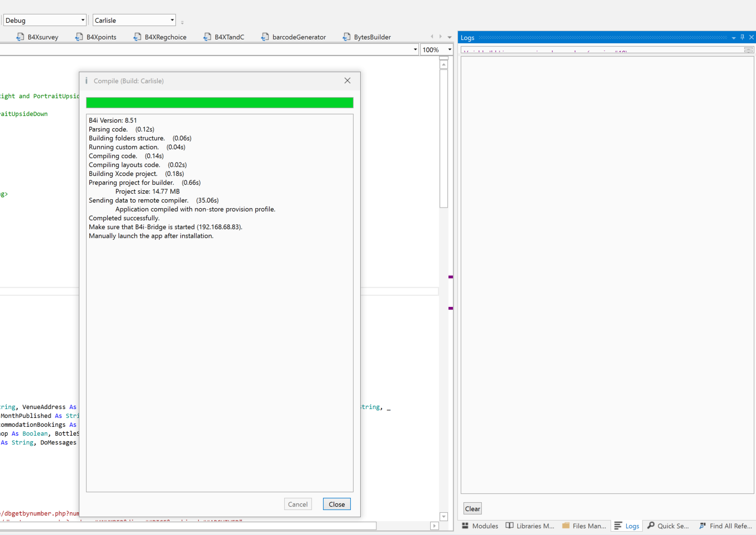Click the Libraries Manager book icon
Viewport: 756px width, 535px height.
(x=510, y=526)
